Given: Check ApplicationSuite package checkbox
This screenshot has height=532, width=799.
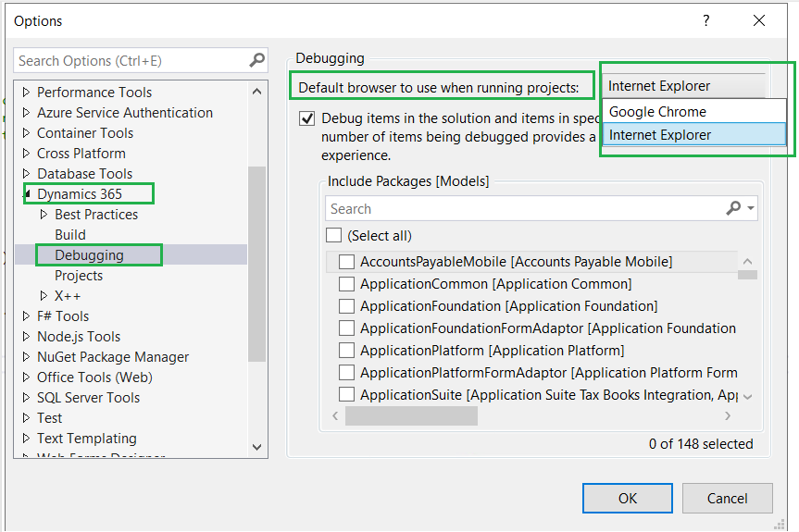Looking at the screenshot, I should point(346,394).
